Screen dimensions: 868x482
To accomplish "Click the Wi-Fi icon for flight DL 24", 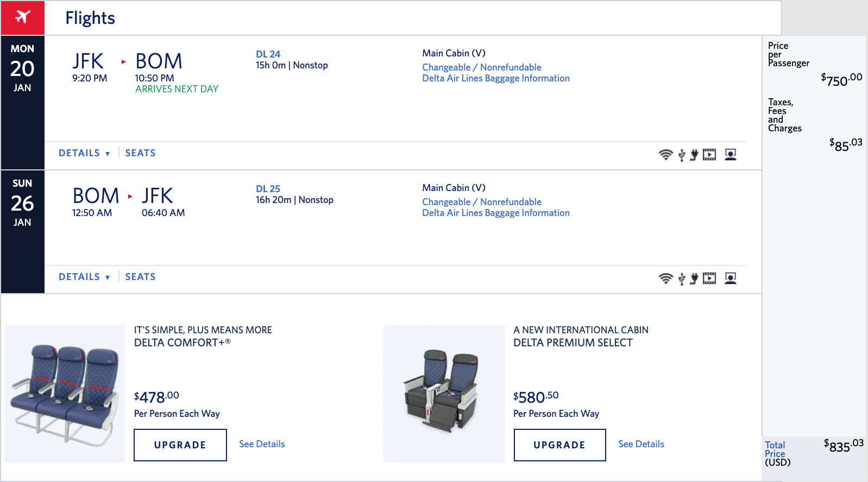I will coord(665,155).
